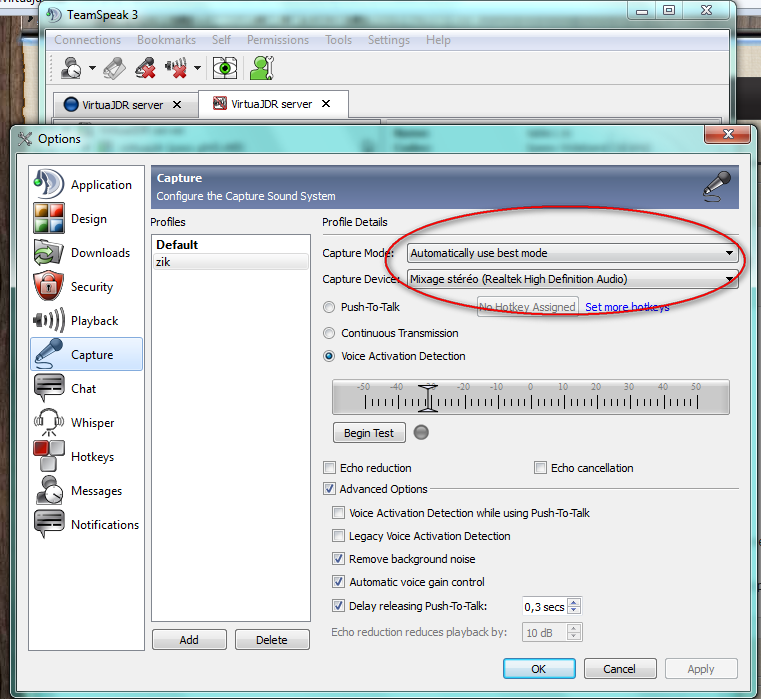Select Voice Activation Detection radio button
The height and width of the screenshot is (699, 761).
click(329, 356)
